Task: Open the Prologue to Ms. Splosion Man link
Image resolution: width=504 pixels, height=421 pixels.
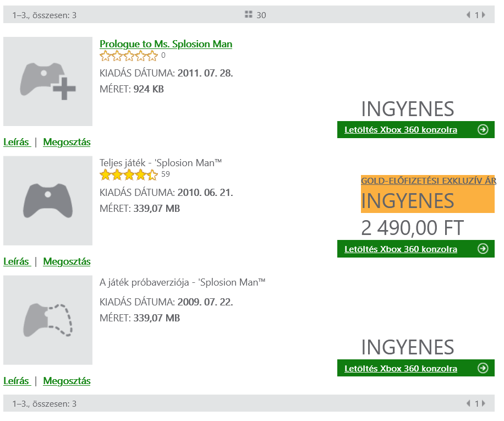Action: click(166, 44)
